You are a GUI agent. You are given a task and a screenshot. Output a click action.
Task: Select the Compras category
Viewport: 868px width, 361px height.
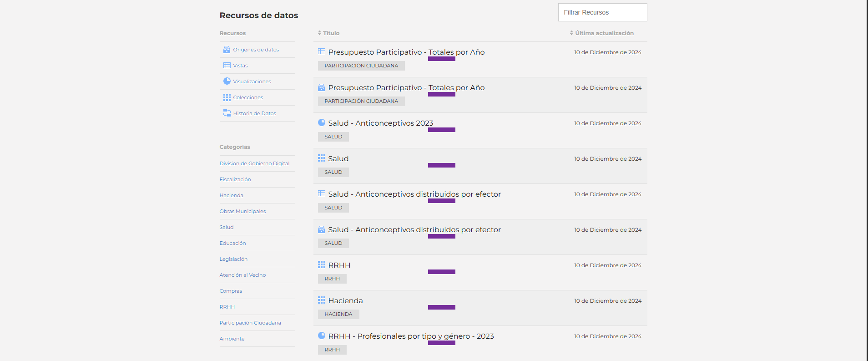coord(231,291)
